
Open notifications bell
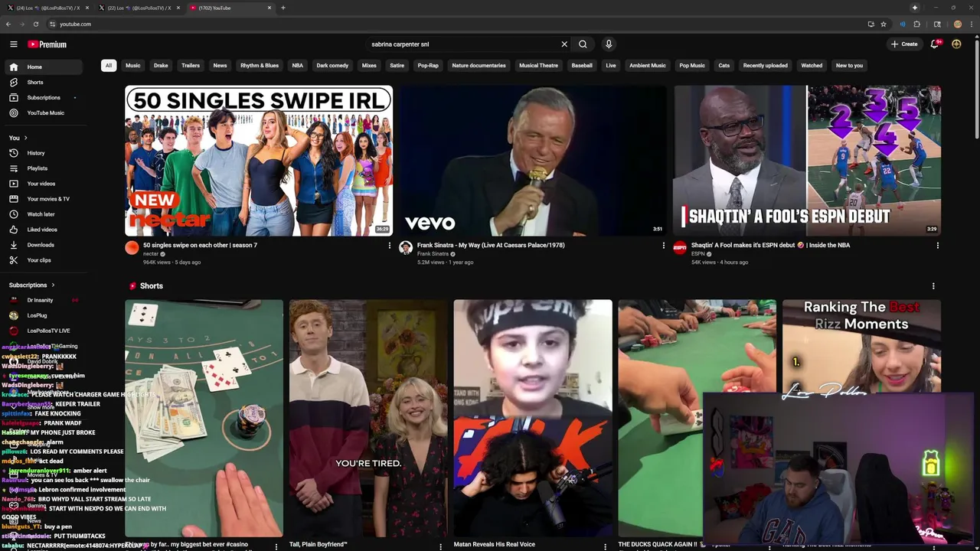[935, 44]
